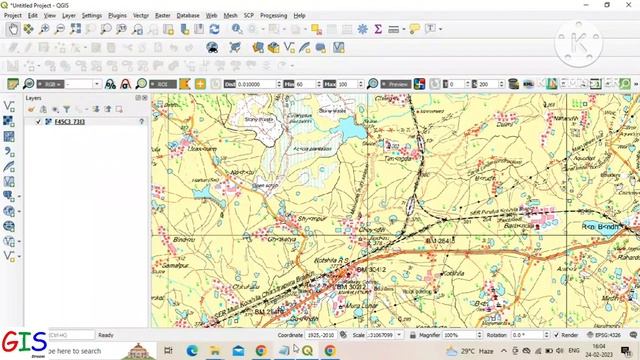Toggle the RGB display button
This screenshot has height=360, width=640.
tap(50, 84)
